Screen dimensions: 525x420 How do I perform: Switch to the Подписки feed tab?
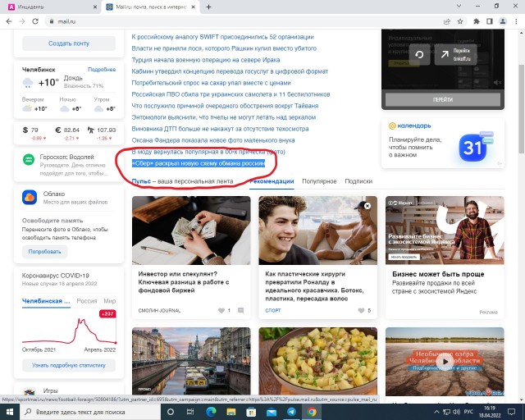[358, 181]
